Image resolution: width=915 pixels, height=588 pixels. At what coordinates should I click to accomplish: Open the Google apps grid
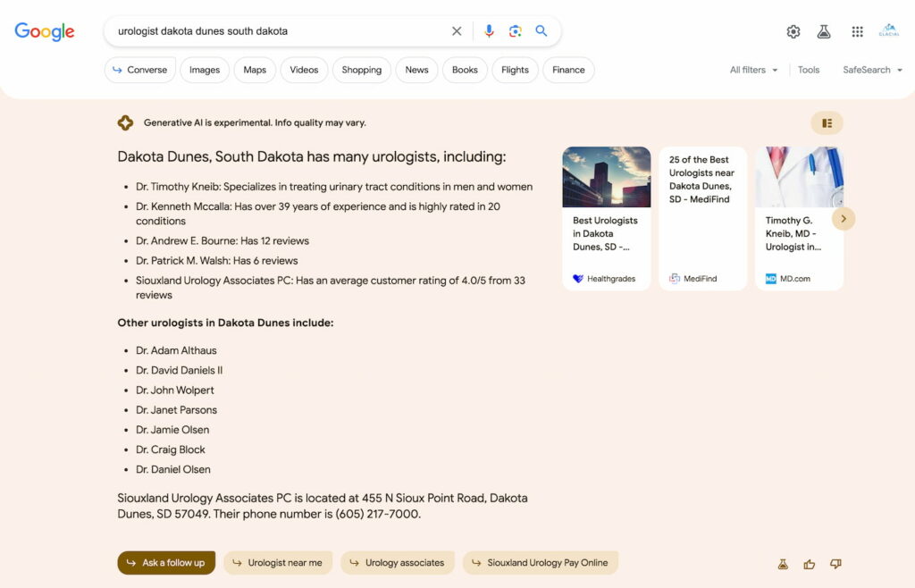pyautogui.click(x=857, y=31)
